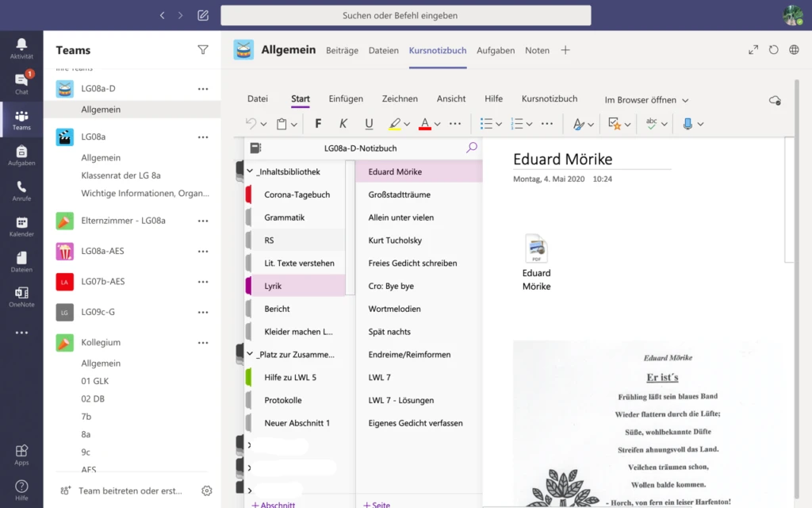Apply the yellow highlighter color
812x508 pixels.
pyautogui.click(x=395, y=124)
